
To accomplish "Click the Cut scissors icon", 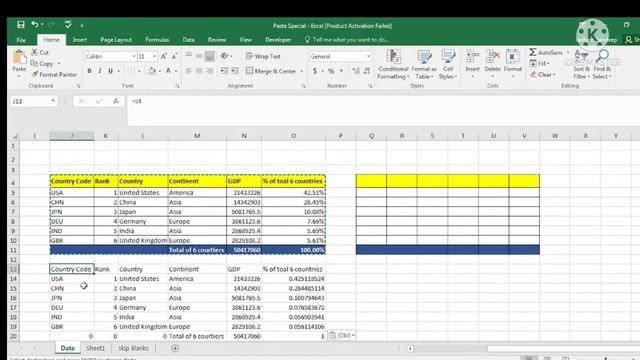I will [34, 52].
